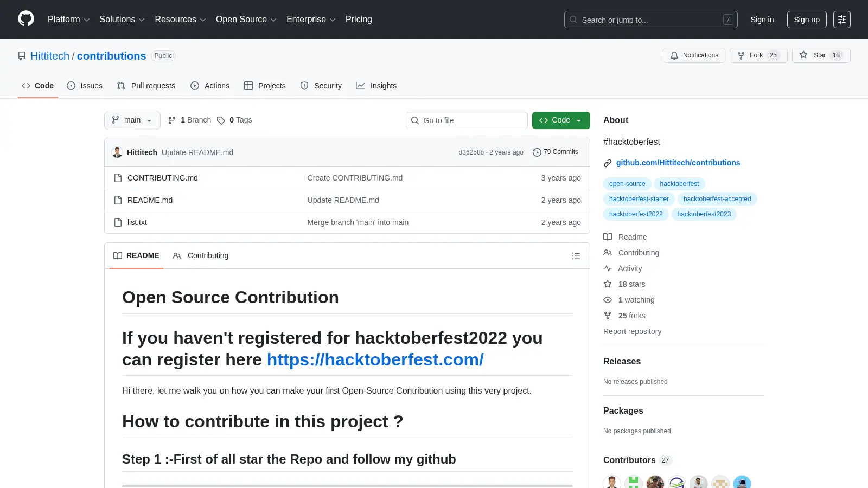The width and height of the screenshot is (868, 488).
Task: Expand the Platform menu
Action: pos(68,20)
